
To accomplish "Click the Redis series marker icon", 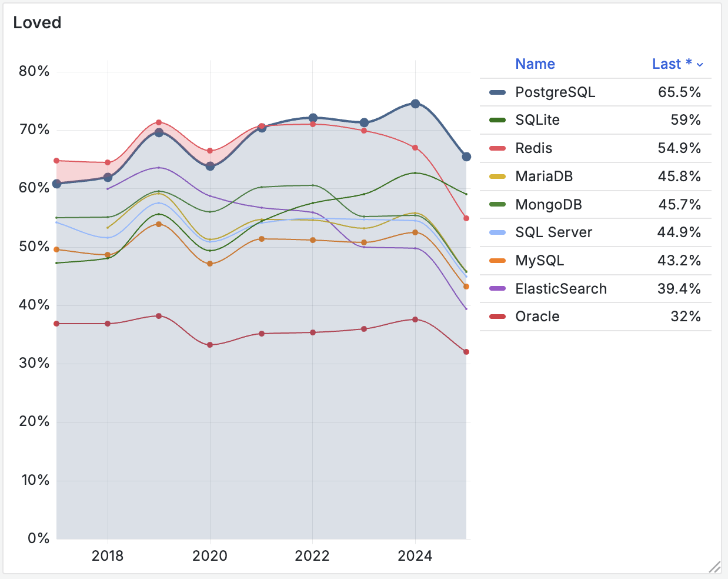I will point(497,148).
